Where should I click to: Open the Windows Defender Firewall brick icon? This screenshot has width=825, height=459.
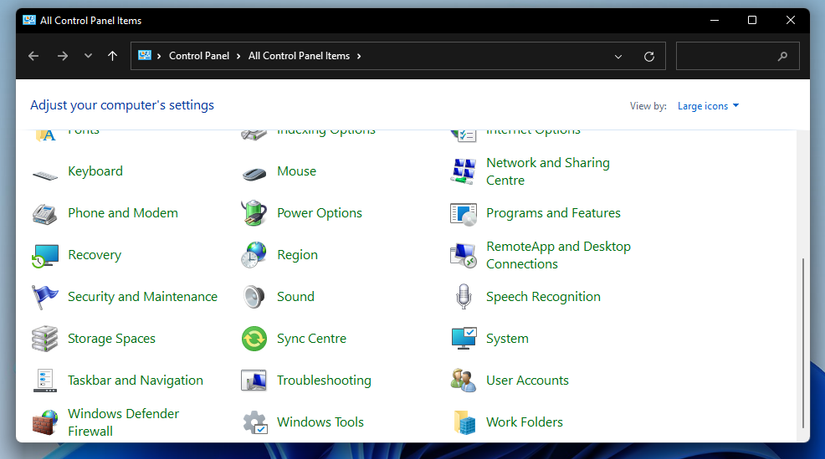[45, 423]
